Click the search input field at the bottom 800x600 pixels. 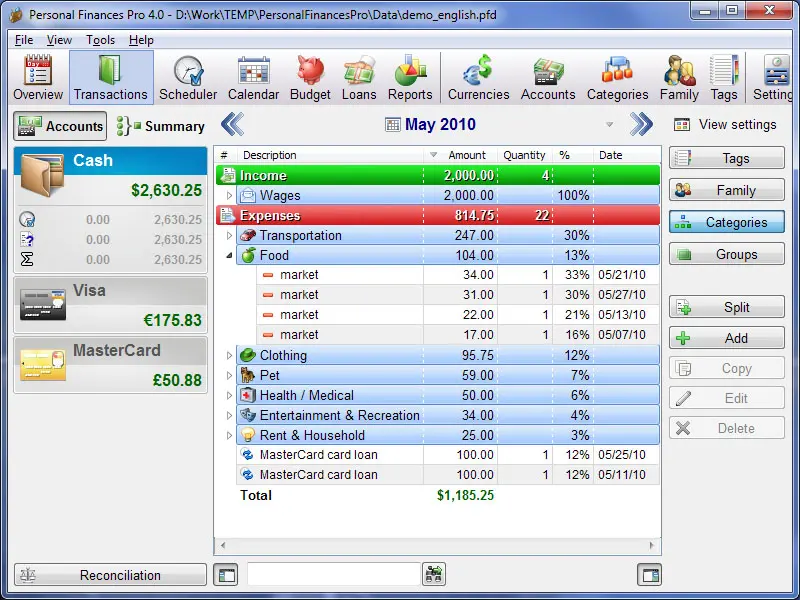click(334, 574)
